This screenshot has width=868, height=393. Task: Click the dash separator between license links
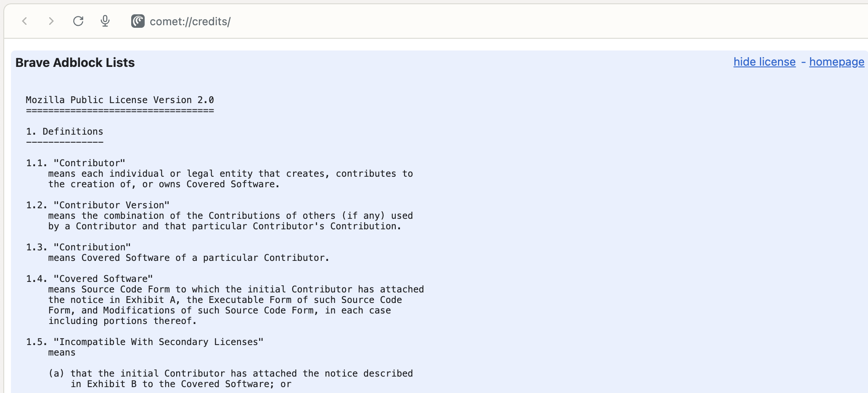pos(804,62)
